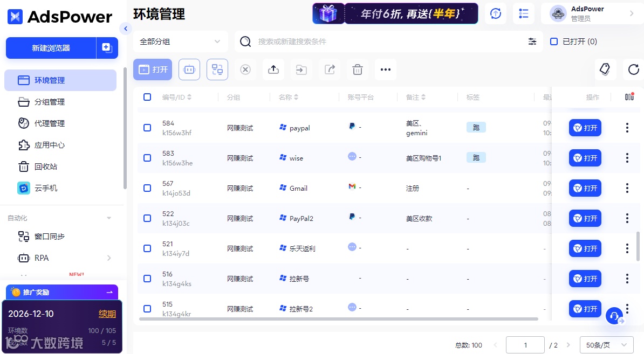Check the box for profile 584

pos(147,128)
